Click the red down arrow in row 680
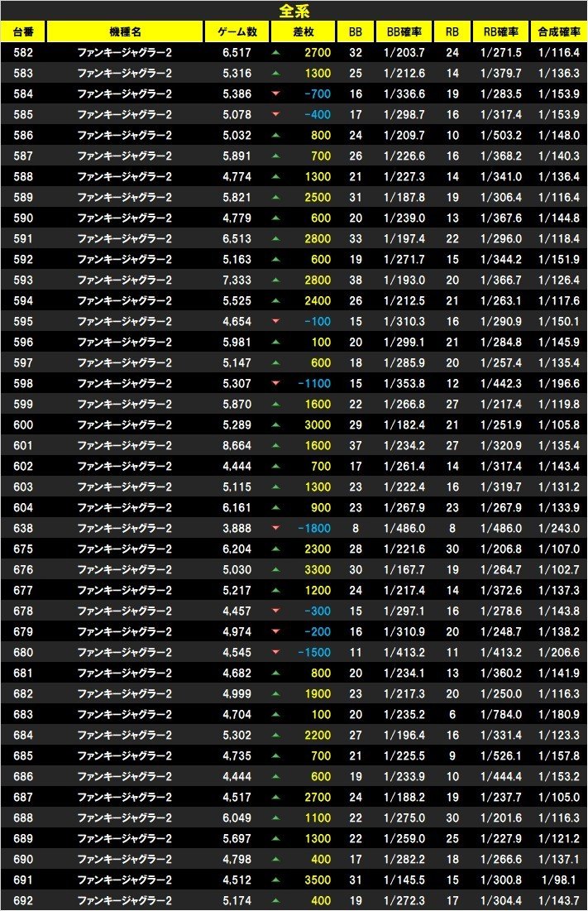Screen dimensions: 588x911 tap(275, 653)
